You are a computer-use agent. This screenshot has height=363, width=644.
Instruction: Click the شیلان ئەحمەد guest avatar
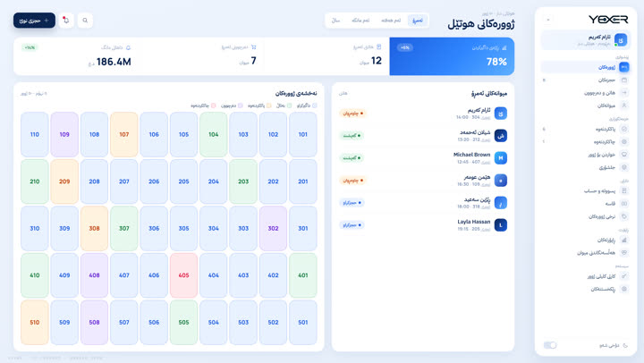pyautogui.click(x=500, y=136)
